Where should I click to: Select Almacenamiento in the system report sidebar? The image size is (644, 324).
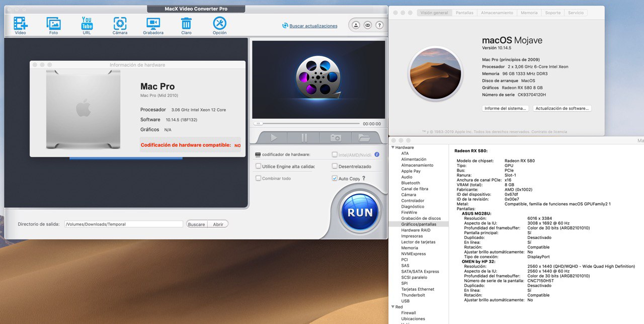[x=417, y=165]
